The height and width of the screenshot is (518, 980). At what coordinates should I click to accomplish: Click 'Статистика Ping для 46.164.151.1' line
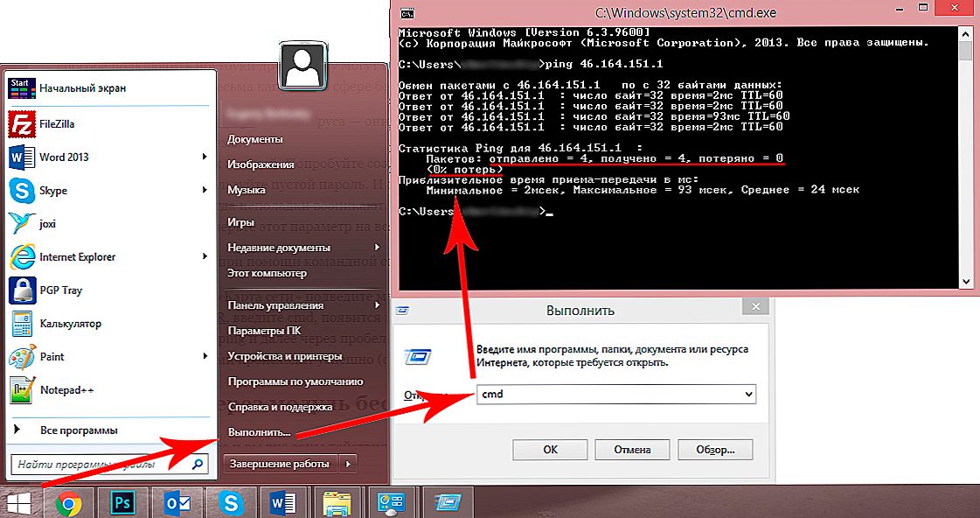point(521,148)
